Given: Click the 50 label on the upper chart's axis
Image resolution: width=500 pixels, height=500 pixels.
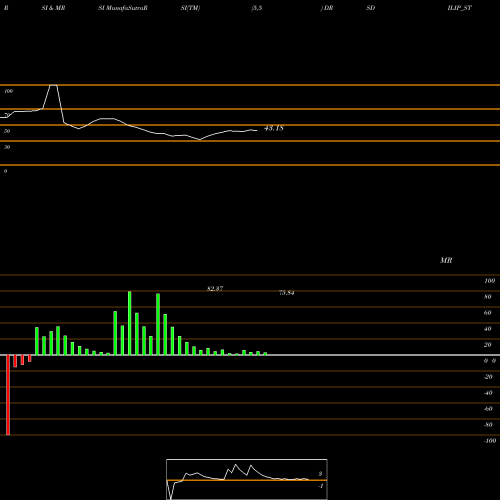Looking at the screenshot, I should coord(7,131).
